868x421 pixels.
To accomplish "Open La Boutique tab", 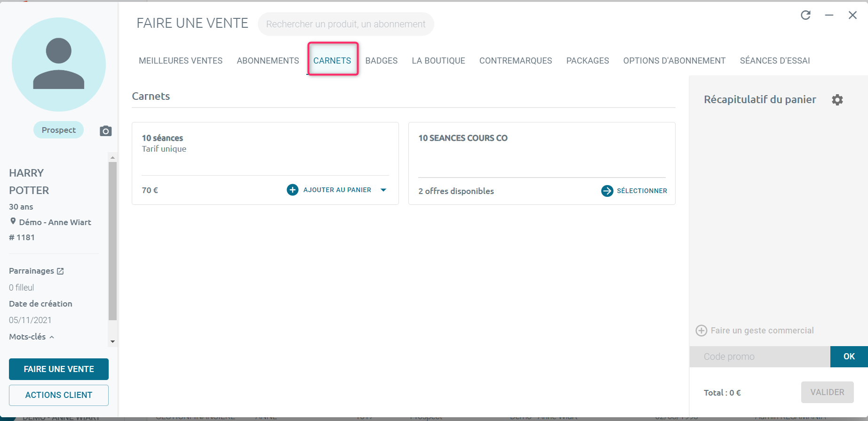I will point(438,61).
